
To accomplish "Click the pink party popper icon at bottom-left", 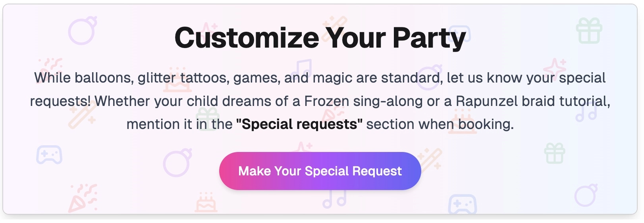I will click(83, 197).
